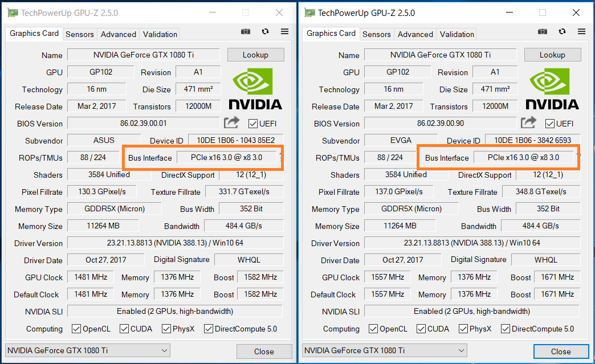The width and height of the screenshot is (595, 364).
Task: Click NVIDIA SLI status field in left window
Action: 175,311
